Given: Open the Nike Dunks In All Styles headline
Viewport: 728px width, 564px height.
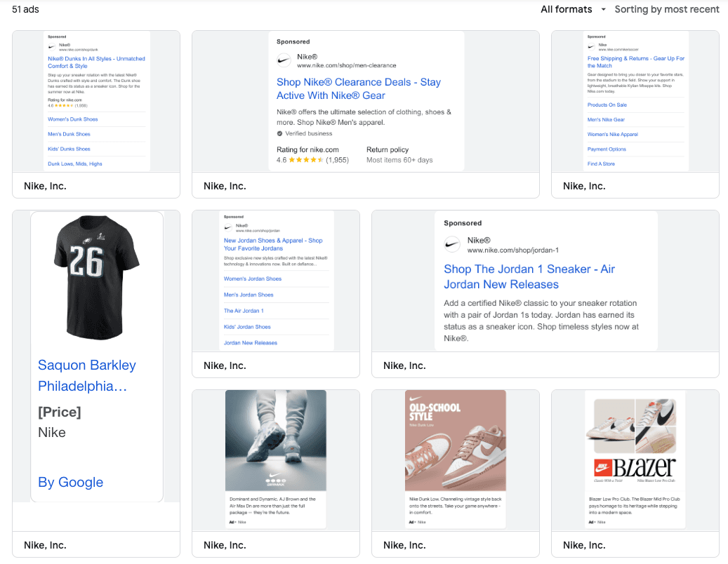Looking at the screenshot, I should click(96, 62).
